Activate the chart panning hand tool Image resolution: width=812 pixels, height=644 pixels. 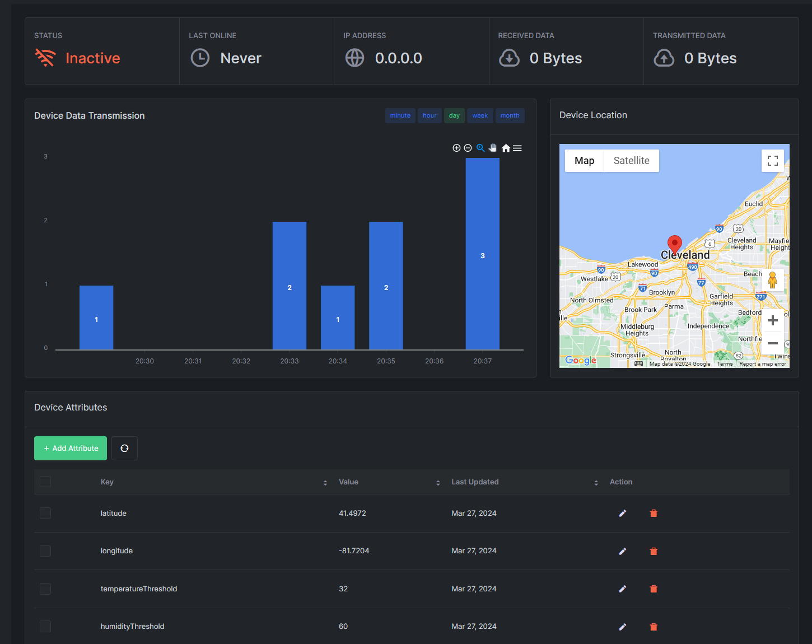[493, 148]
